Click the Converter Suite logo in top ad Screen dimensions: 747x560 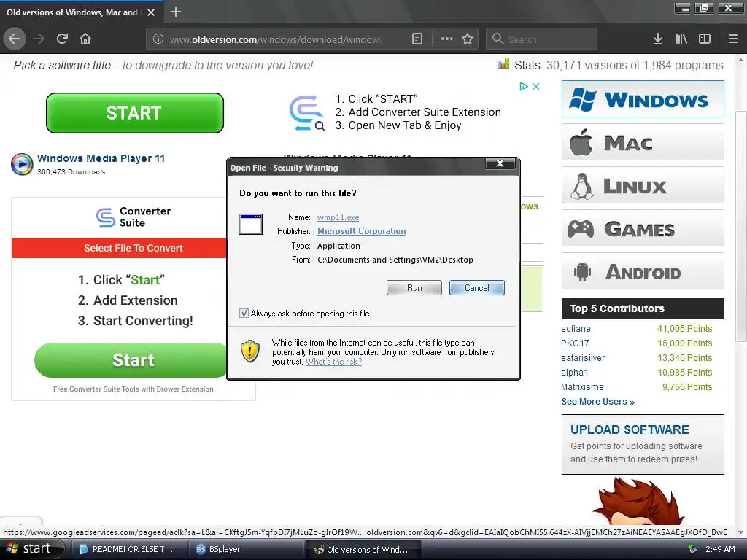[307, 113]
